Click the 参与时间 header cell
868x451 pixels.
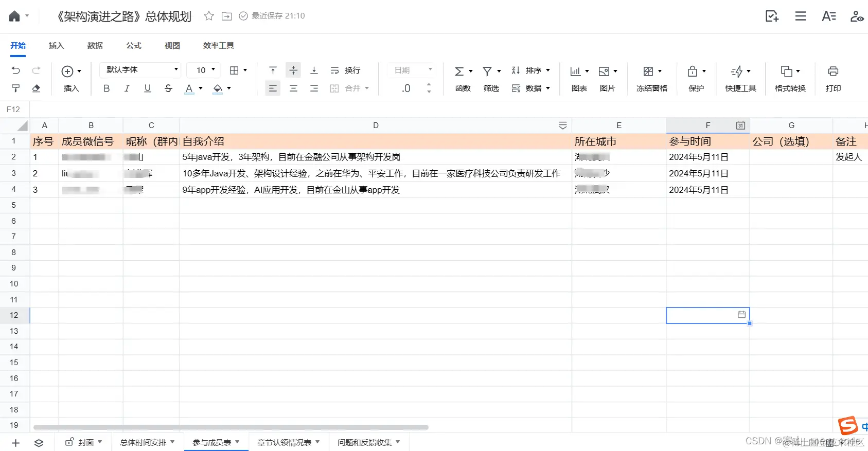[x=707, y=141]
